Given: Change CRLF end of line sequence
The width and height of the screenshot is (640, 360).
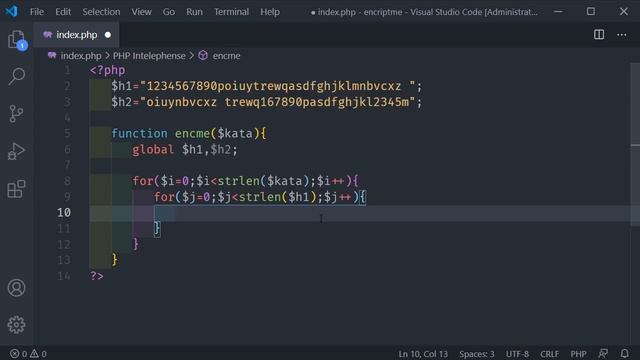Looking at the screenshot, I should 549,353.
